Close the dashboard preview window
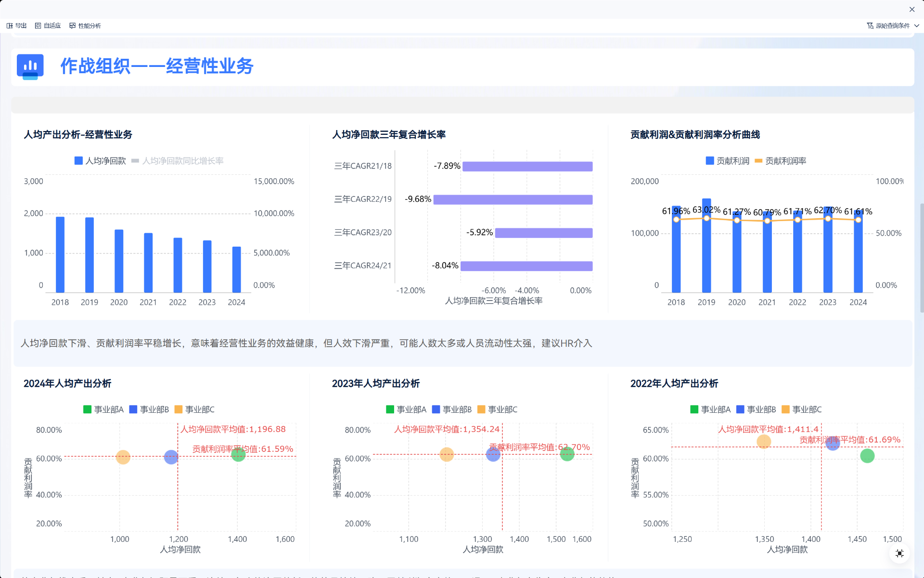The height and width of the screenshot is (578, 924). click(x=912, y=10)
